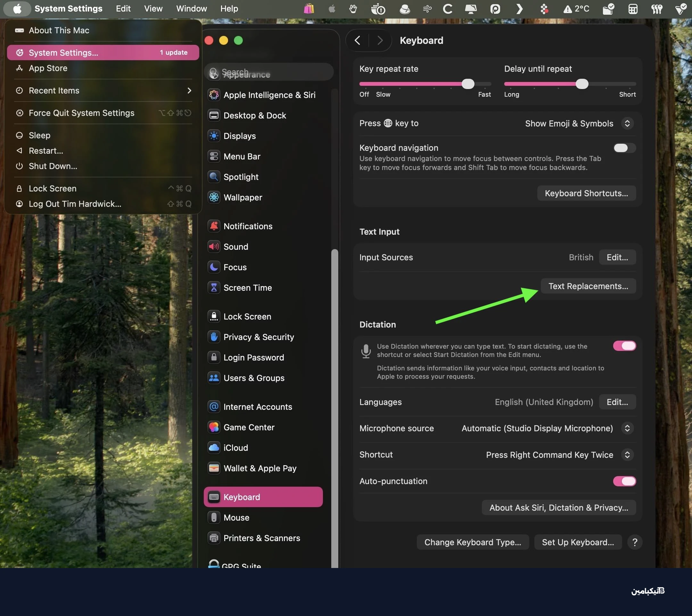Click the iCloud cloud icon
Image resolution: width=692 pixels, height=616 pixels.
pos(214,448)
